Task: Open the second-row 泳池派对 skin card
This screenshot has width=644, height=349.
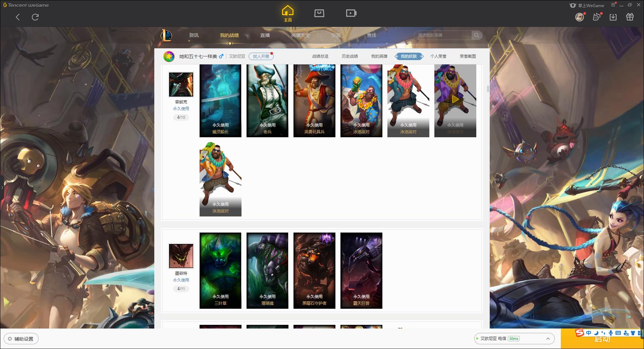Action: pos(220,179)
